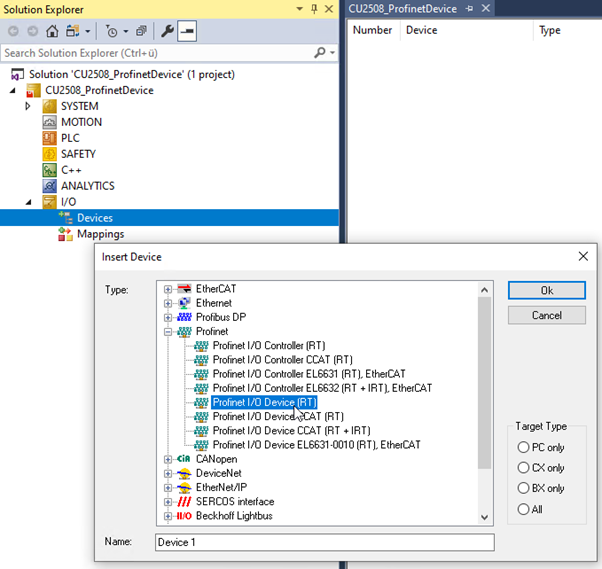Expand the Ethernet type node

click(x=168, y=303)
